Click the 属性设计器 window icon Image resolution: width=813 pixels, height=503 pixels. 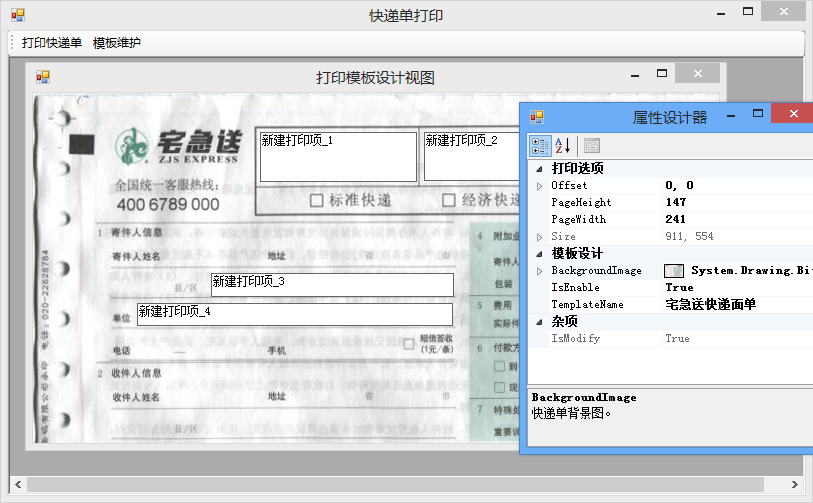tap(537, 117)
